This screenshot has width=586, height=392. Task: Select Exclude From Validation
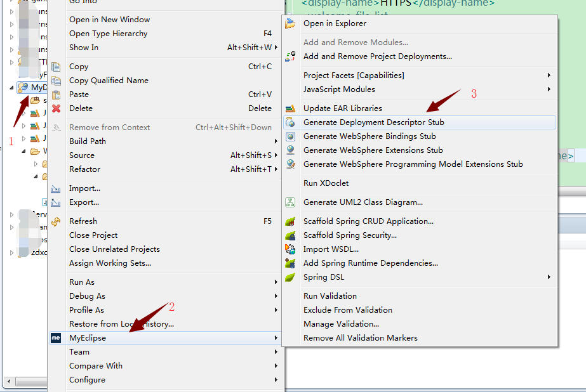348,310
